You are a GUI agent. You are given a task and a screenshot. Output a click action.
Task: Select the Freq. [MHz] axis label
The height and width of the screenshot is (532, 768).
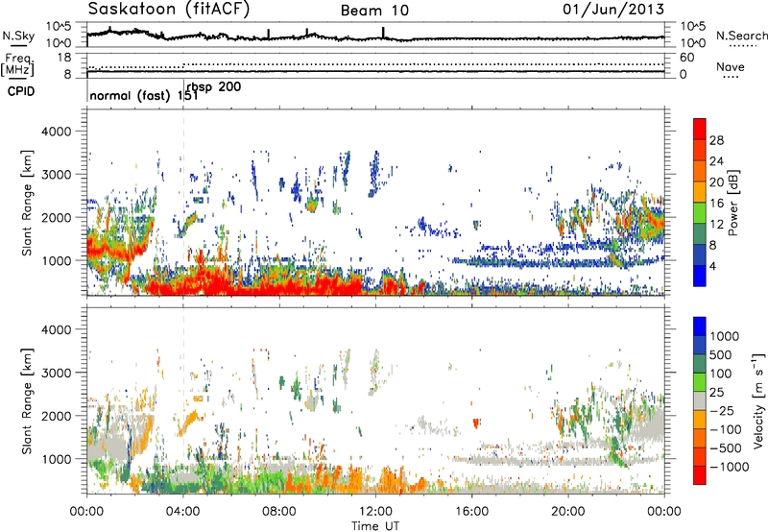click(x=17, y=65)
